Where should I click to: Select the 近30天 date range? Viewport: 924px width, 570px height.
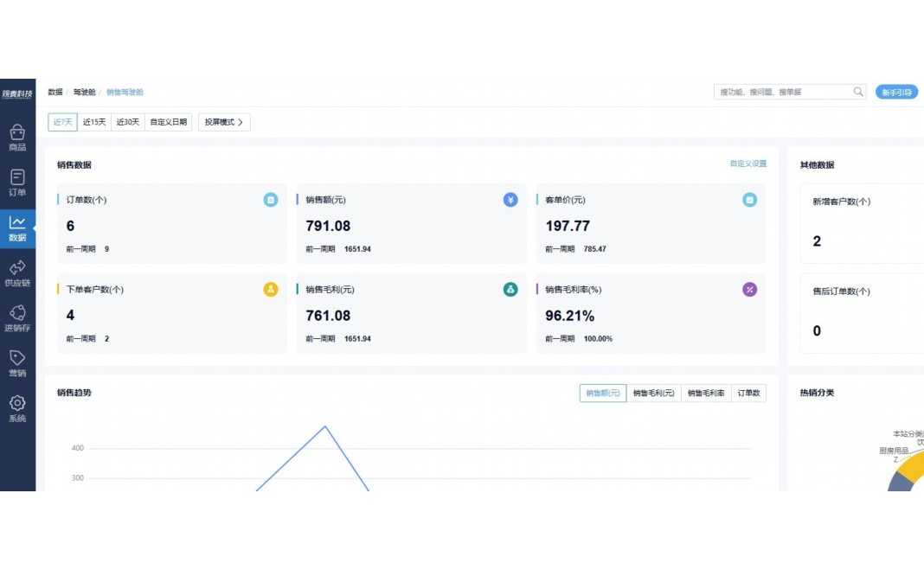(128, 122)
